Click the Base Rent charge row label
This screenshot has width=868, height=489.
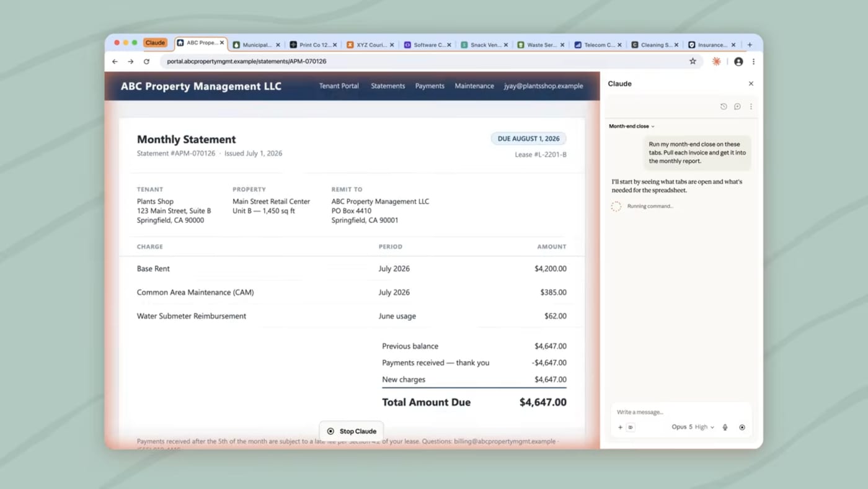point(153,269)
